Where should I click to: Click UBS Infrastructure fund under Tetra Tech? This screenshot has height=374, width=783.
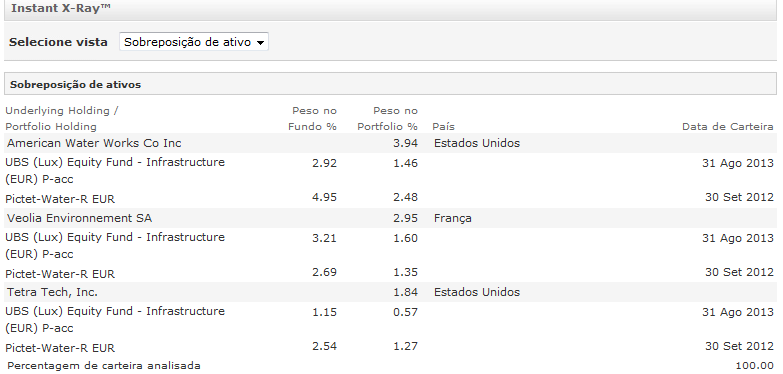(x=115, y=320)
